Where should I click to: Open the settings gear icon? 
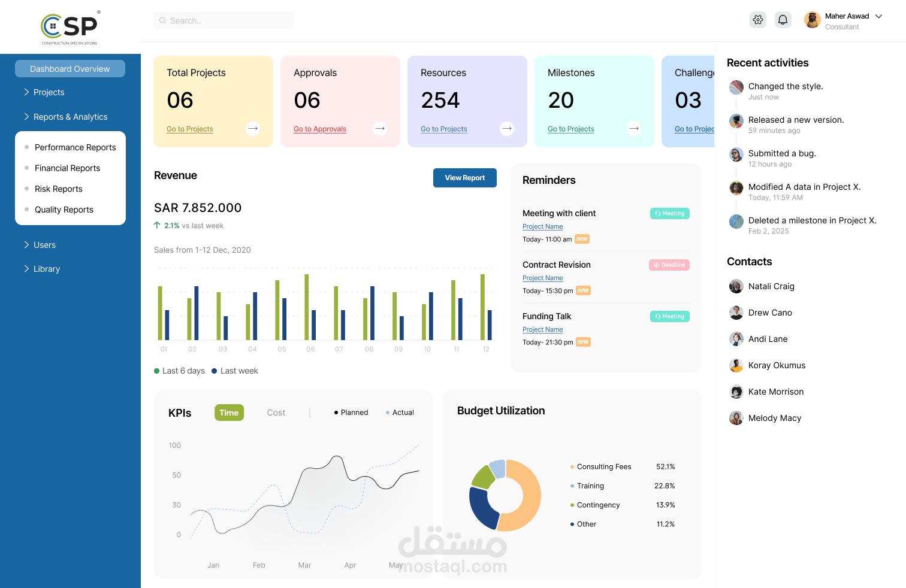(758, 20)
